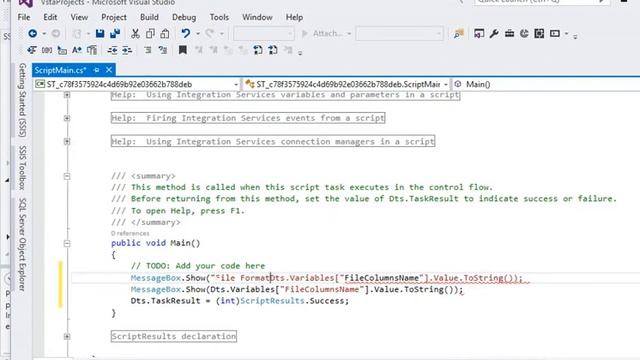Open toolbar options overflow arrow on top toolbar
Image resolution: width=640 pixels, height=360 pixels.
[575, 36]
